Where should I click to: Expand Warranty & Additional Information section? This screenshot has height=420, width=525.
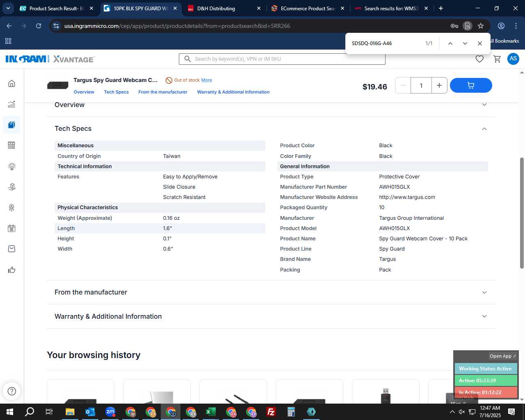click(484, 316)
